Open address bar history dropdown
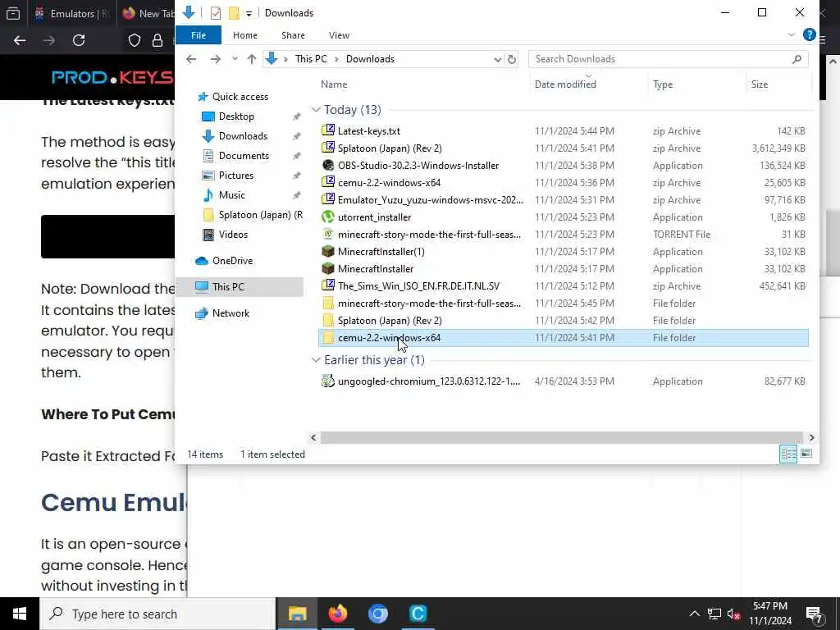The image size is (840, 630). pyautogui.click(x=498, y=59)
